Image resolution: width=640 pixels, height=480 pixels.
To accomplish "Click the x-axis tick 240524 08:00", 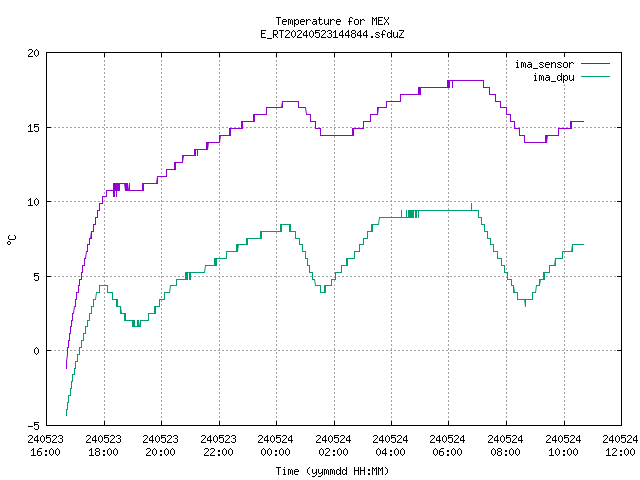I will [506, 445].
